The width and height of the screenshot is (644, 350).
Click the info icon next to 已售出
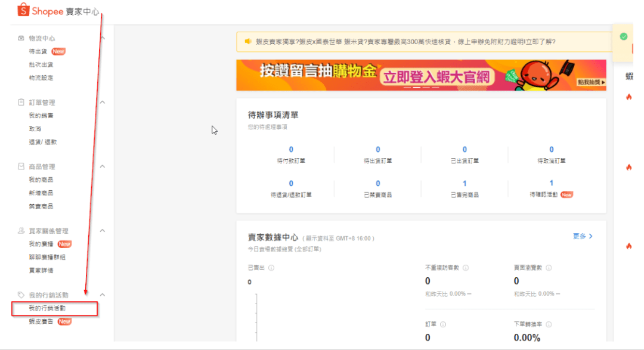(271, 268)
